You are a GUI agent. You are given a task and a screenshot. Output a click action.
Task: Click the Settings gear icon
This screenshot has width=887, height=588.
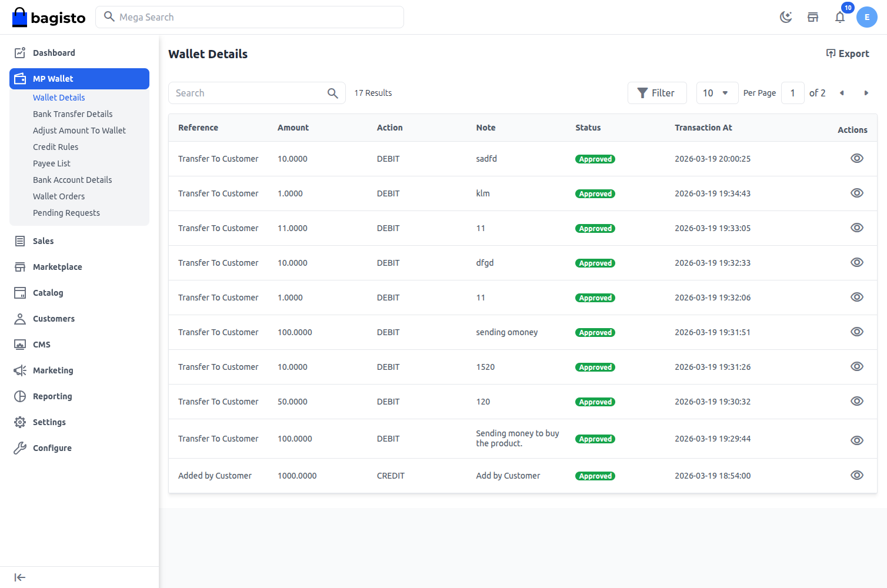click(19, 422)
